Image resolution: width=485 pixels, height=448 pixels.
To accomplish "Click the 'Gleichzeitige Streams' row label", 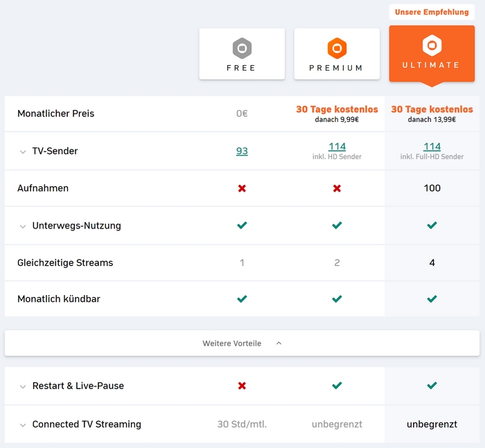I will [65, 263].
